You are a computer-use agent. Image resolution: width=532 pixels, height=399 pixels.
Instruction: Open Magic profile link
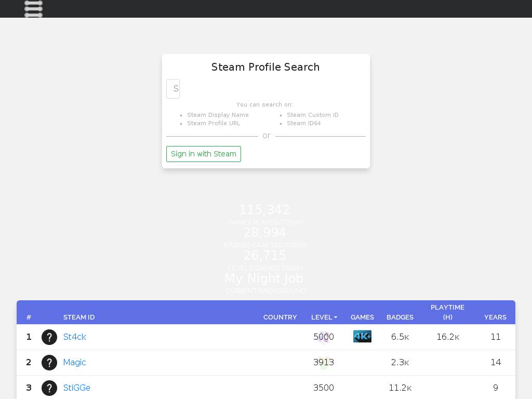click(74, 363)
